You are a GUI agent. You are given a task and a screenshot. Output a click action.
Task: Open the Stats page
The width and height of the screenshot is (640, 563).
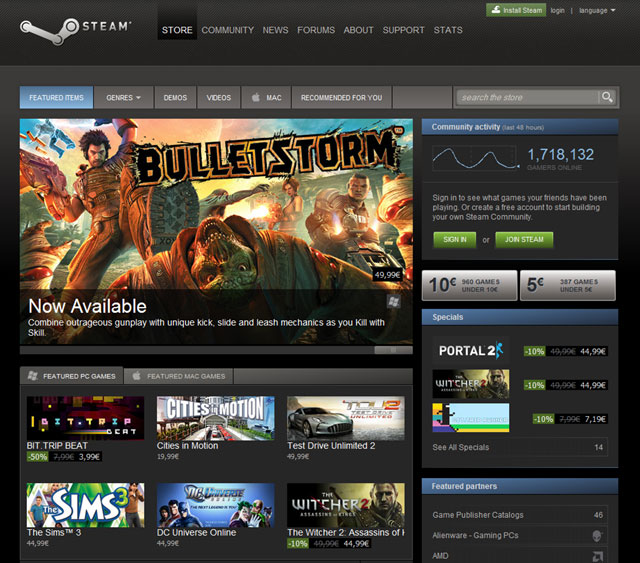coord(448,30)
